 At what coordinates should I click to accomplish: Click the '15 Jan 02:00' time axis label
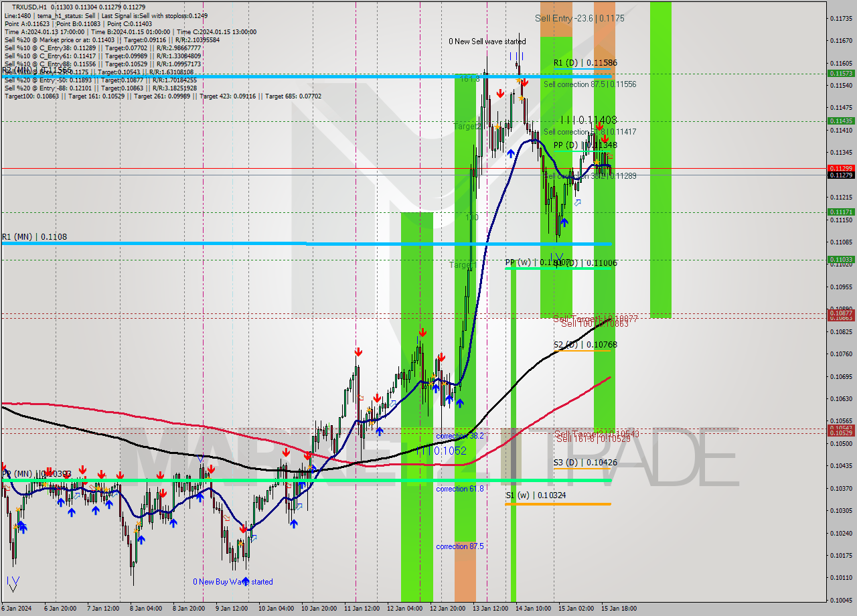(x=576, y=609)
